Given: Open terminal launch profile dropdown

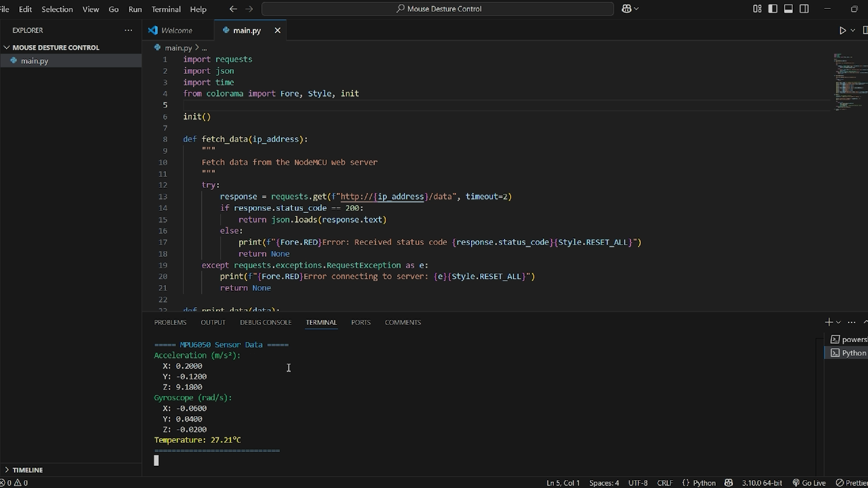Looking at the screenshot, I should point(839,322).
